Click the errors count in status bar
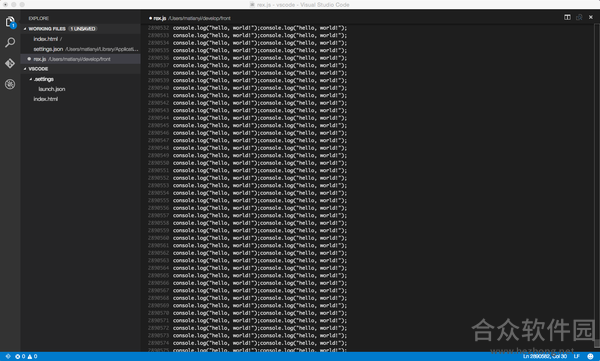The width and height of the screenshot is (600, 361). (x=20, y=356)
